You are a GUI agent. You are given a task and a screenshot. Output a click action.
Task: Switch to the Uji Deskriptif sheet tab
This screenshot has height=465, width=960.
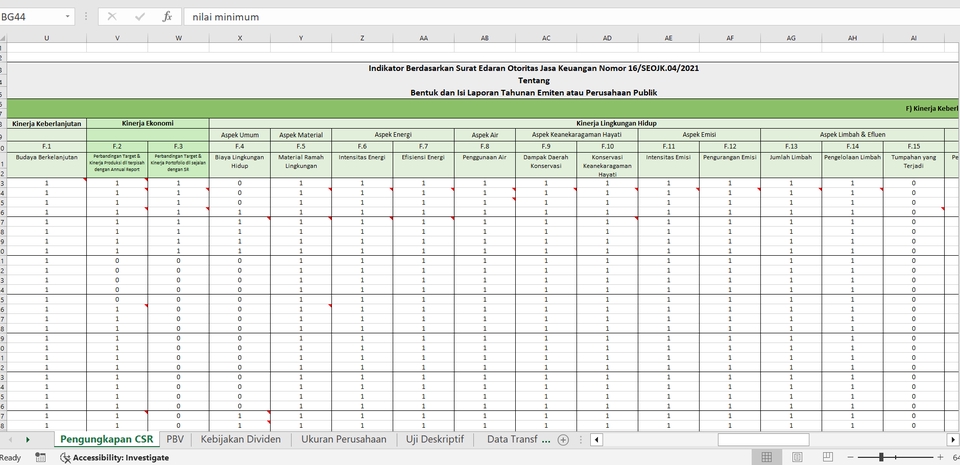[x=435, y=439]
